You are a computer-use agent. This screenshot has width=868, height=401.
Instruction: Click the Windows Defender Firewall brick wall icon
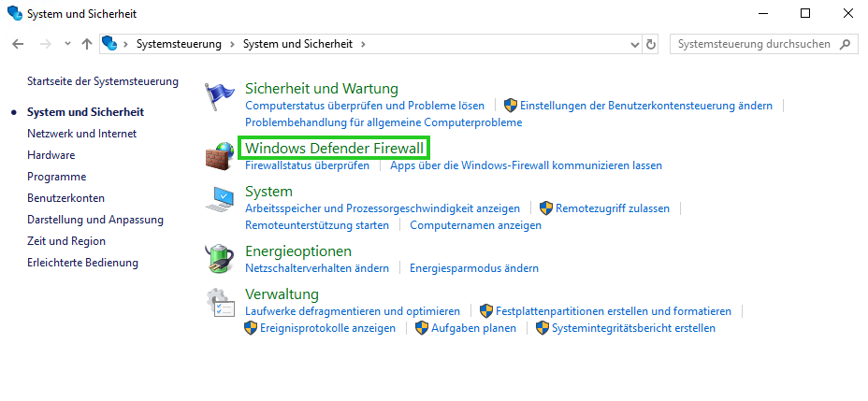pyautogui.click(x=220, y=155)
